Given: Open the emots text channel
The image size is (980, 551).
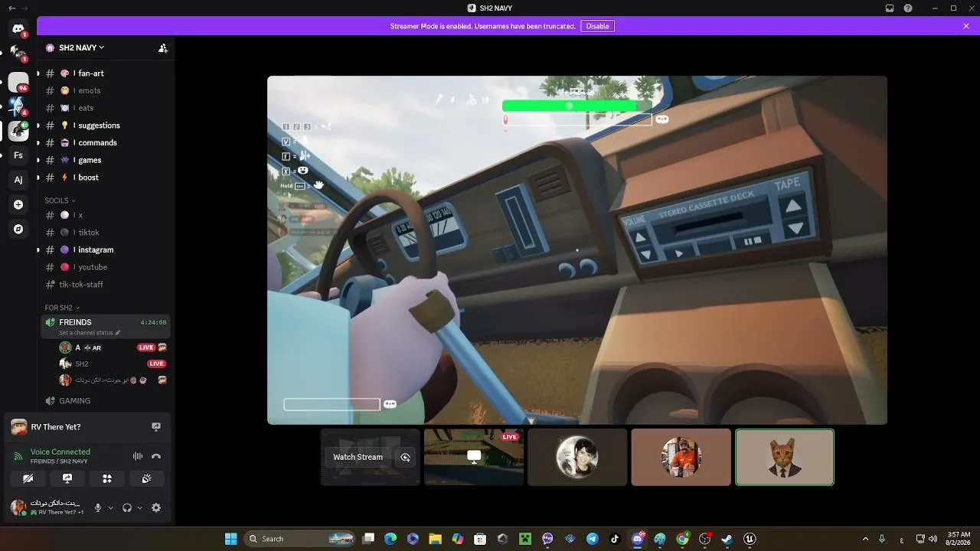Looking at the screenshot, I should (x=106, y=90).
